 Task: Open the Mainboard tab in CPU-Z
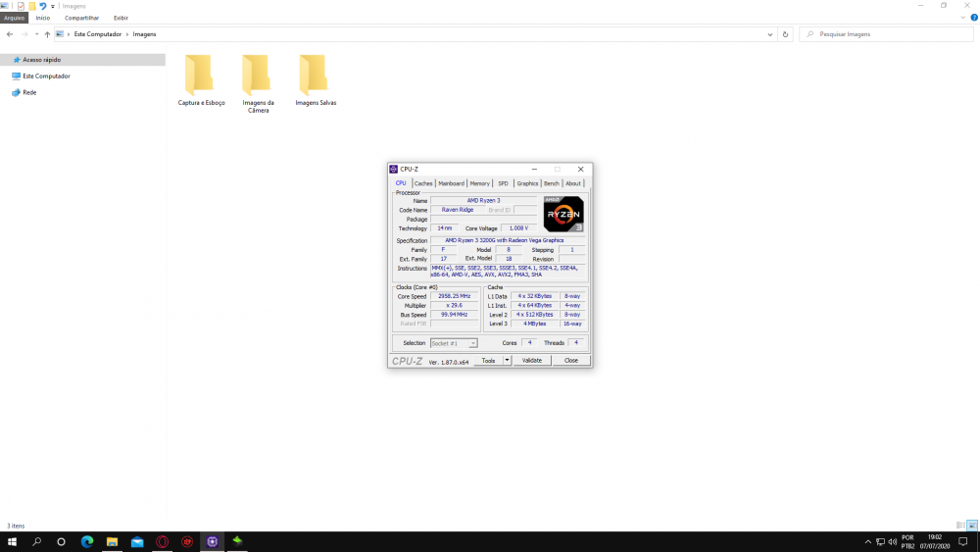451,183
